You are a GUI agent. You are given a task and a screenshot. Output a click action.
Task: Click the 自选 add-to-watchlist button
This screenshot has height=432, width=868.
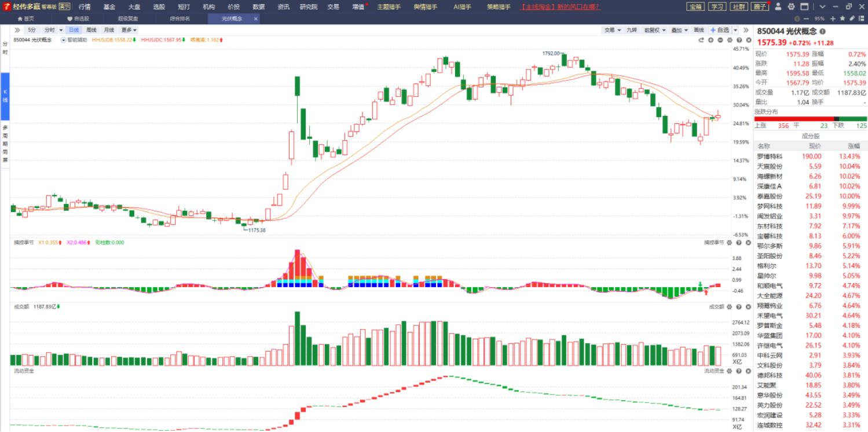(x=720, y=30)
